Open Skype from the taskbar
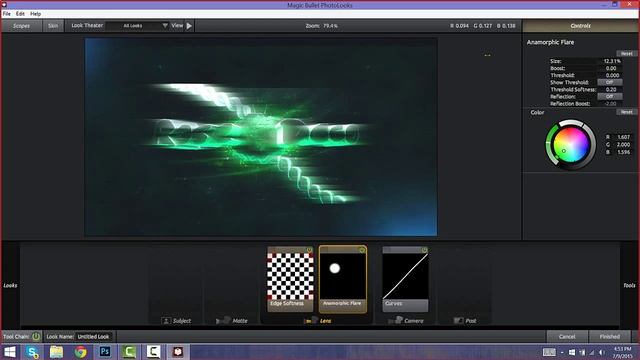Viewport: 640px width, 360px height. point(32,352)
